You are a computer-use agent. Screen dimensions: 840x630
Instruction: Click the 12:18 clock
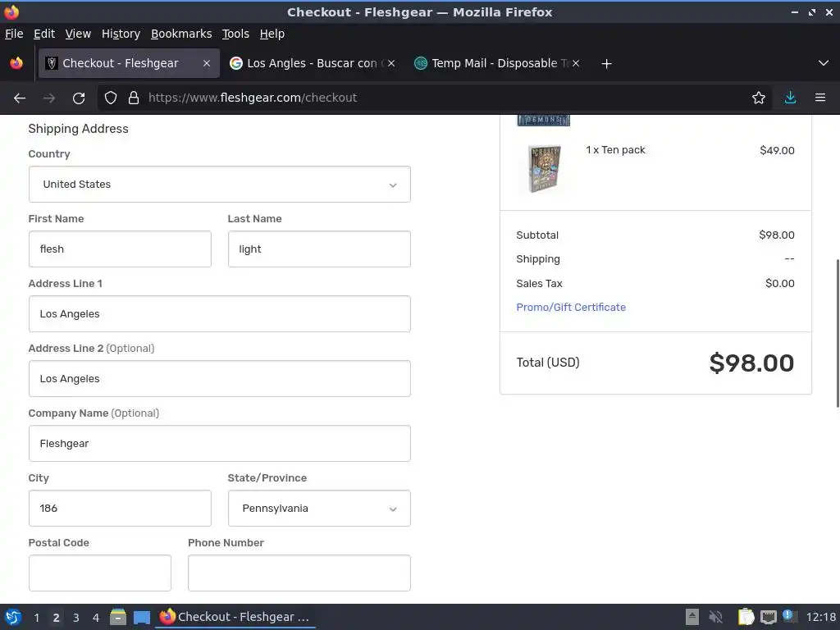820,617
